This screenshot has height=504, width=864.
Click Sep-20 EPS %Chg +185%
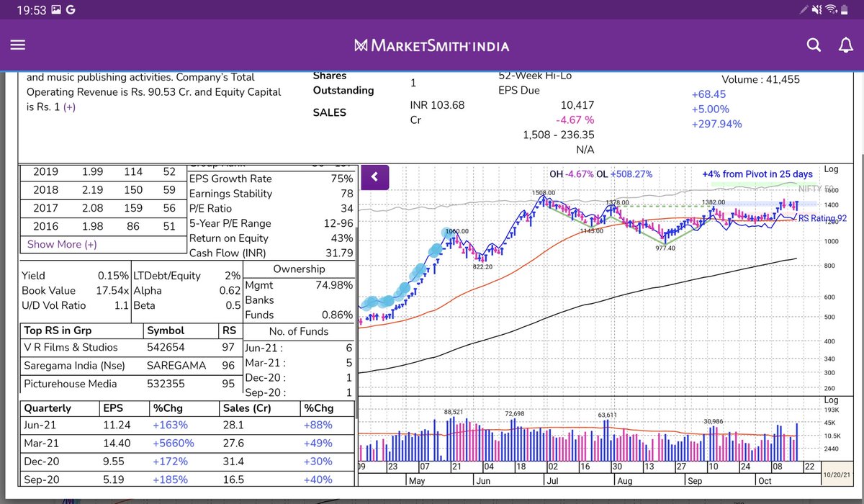[169, 480]
